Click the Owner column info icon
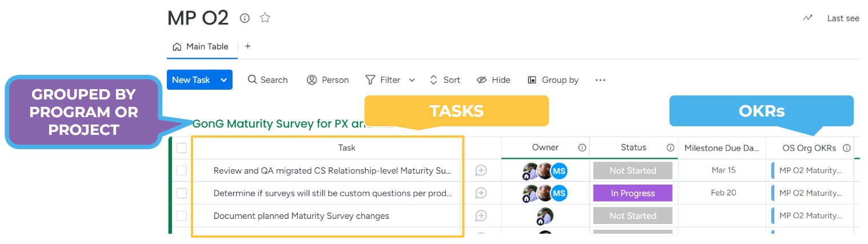Viewport: 868px width, 244px height. [x=582, y=147]
